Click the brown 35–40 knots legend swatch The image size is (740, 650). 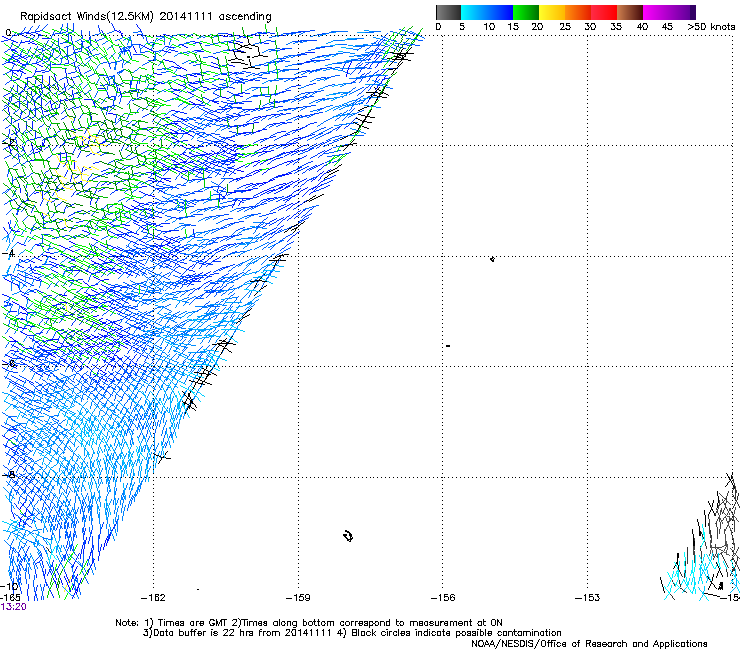pyautogui.click(x=630, y=12)
